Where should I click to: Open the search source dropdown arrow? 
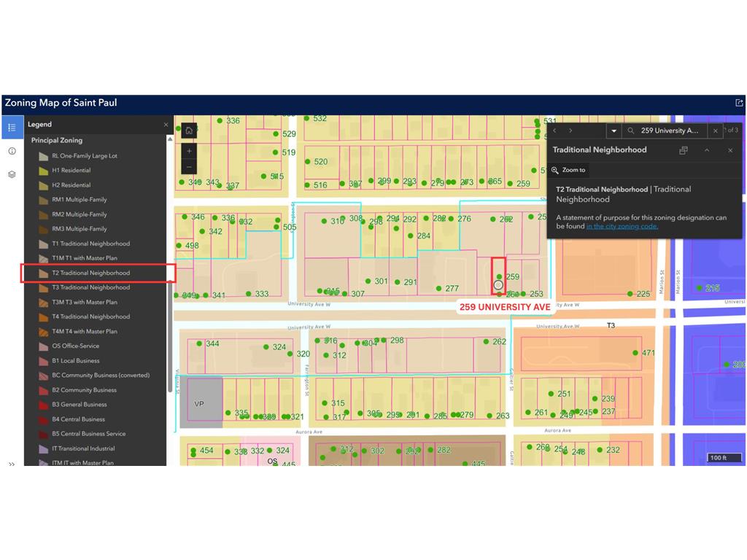coord(614,131)
